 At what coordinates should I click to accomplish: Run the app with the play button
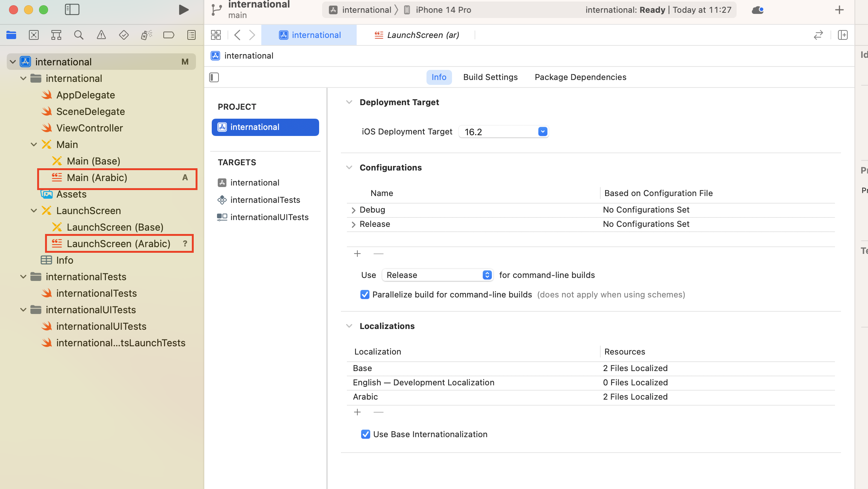[184, 9]
